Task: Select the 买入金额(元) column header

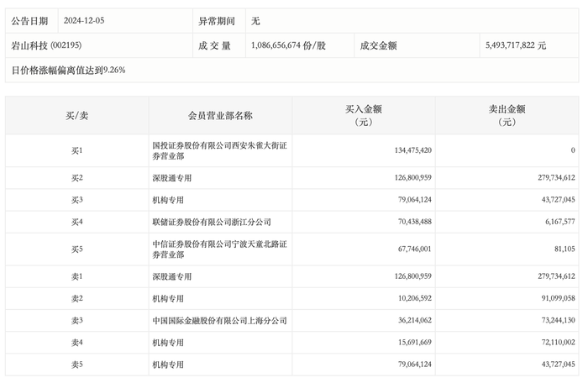Action: 364,115
